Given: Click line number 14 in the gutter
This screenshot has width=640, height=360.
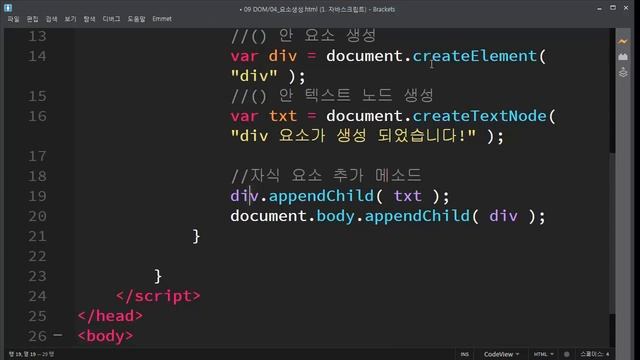Looking at the screenshot, I should click(x=37, y=56).
